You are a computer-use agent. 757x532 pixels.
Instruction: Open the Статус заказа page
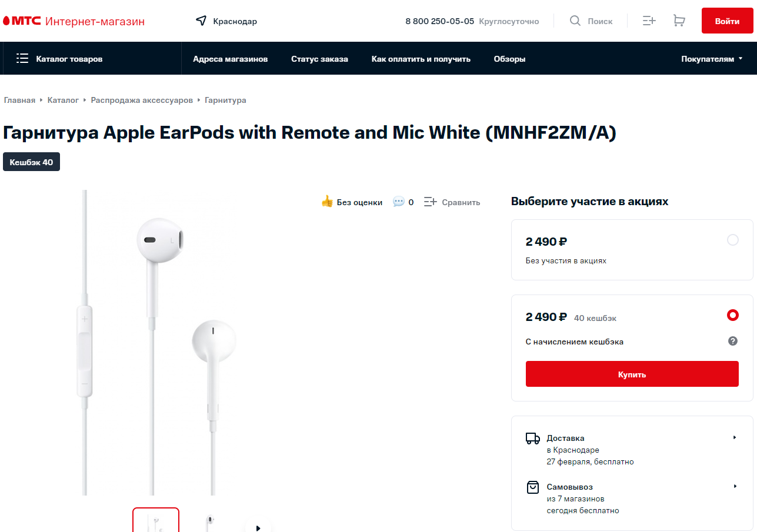pos(319,59)
